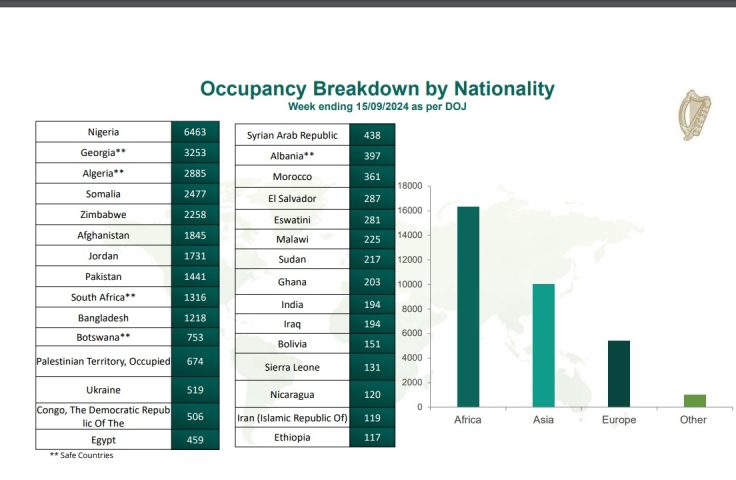Select the Nigeria table cell
This screenshot has height=480, width=736.
point(103,132)
